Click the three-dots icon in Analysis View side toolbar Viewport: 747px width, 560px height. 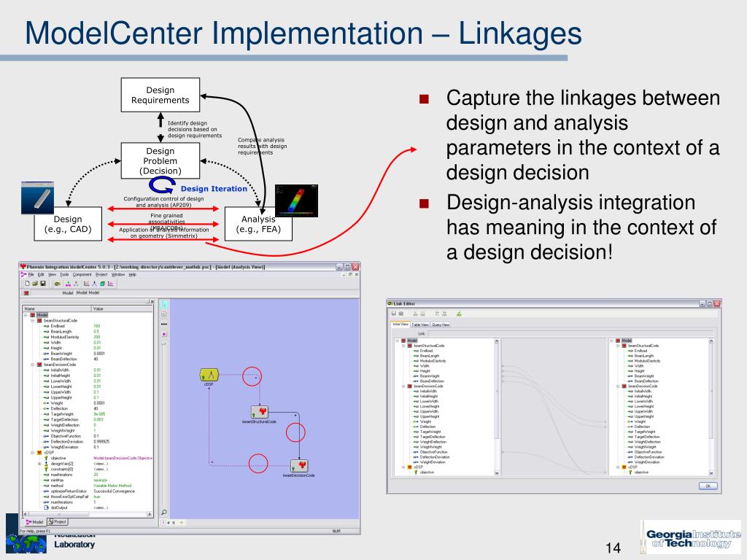(x=164, y=324)
